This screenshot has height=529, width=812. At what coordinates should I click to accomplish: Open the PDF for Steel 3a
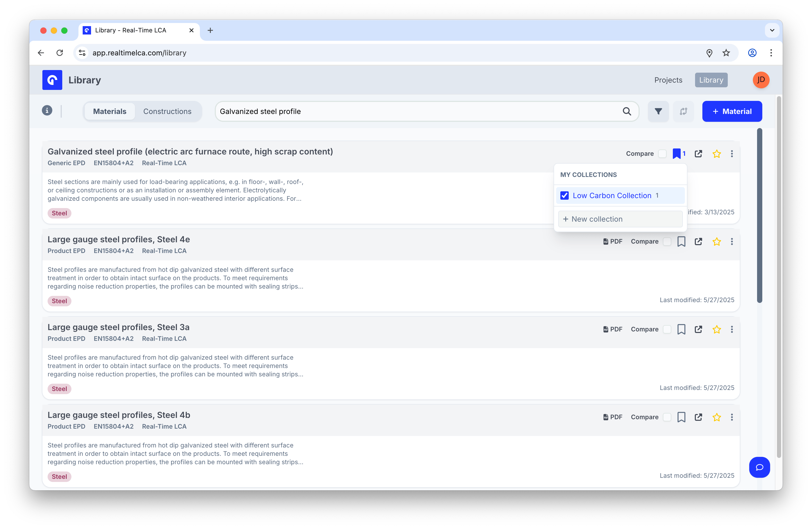pos(613,329)
